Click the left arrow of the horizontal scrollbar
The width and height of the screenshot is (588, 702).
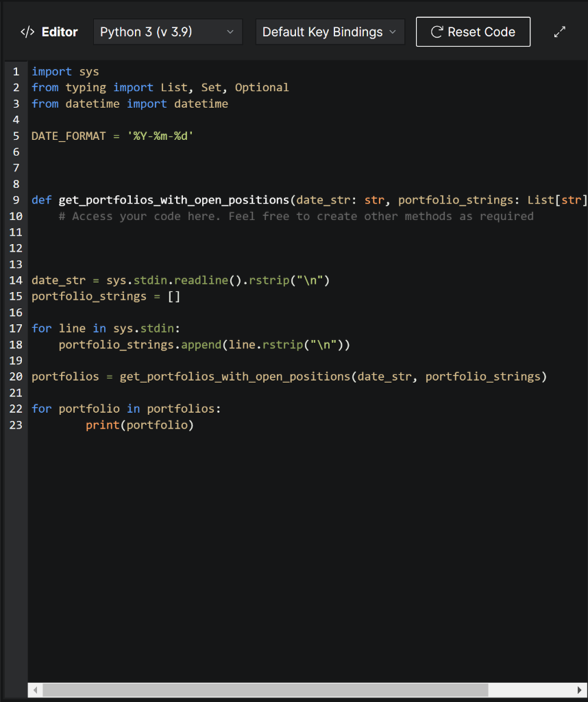click(35, 690)
